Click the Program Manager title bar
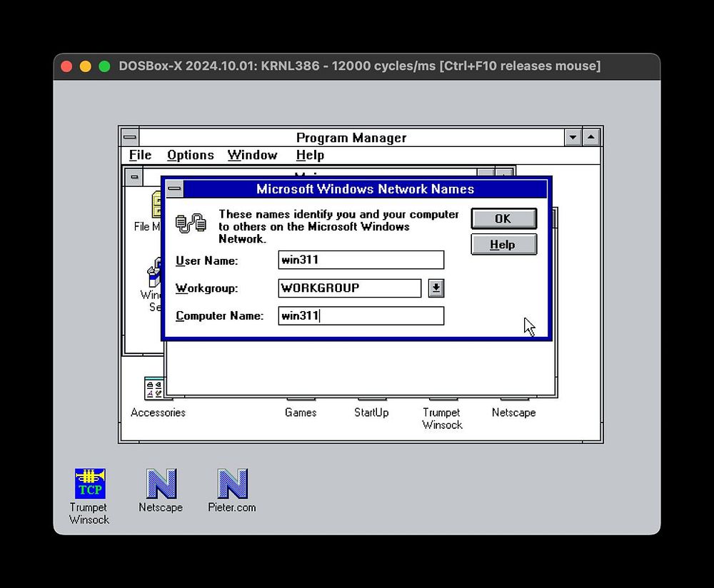 351,137
